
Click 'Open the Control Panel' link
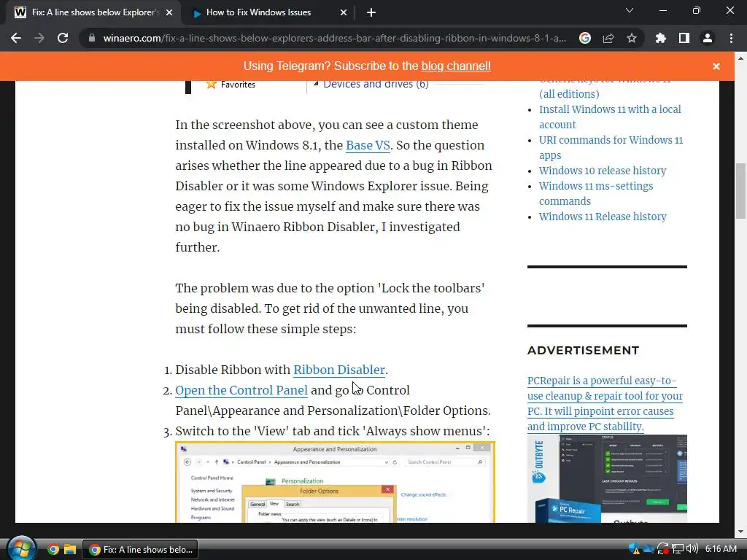241,391
